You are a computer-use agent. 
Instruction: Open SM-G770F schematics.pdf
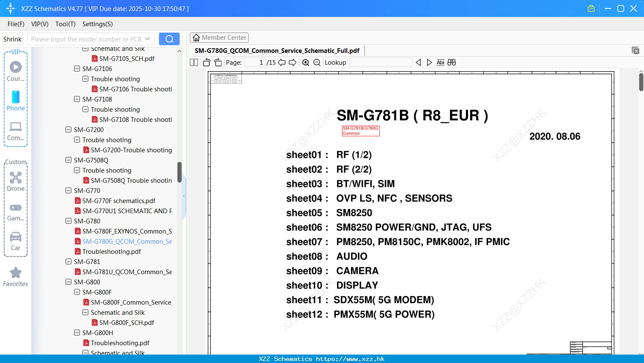coord(115,201)
